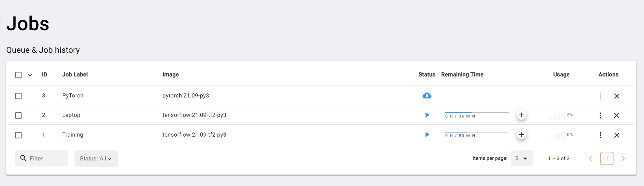
Task: Cancel the PyTorch job with the X icon
Action: coord(617,96)
